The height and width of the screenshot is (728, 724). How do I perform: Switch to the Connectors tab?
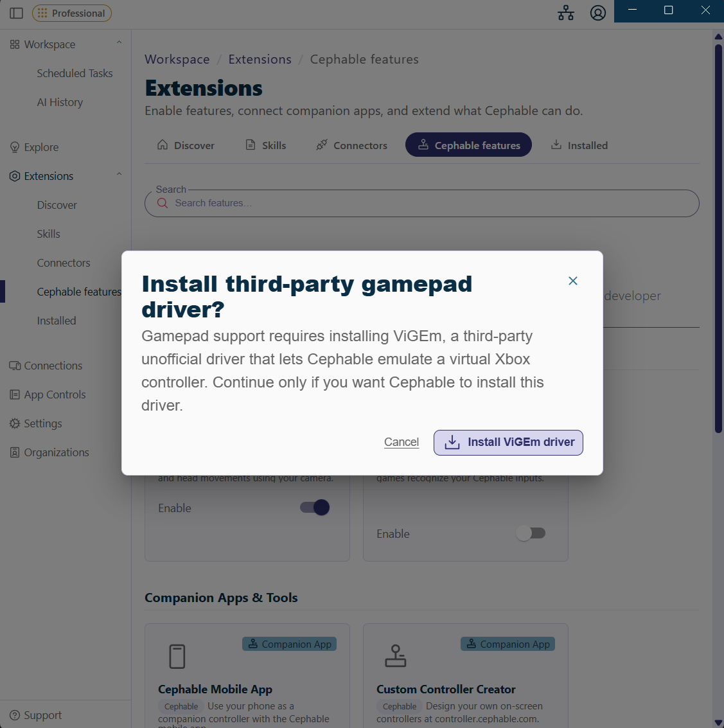click(352, 145)
